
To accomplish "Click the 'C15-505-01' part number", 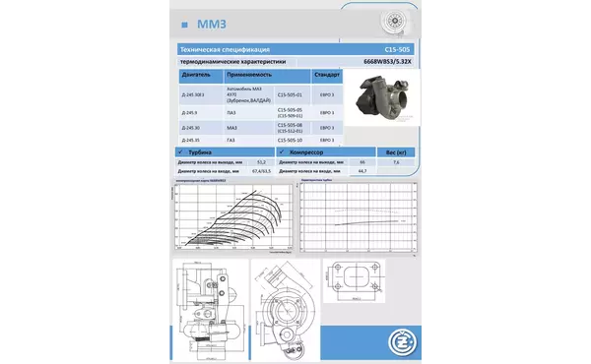I will [x=290, y=94].
